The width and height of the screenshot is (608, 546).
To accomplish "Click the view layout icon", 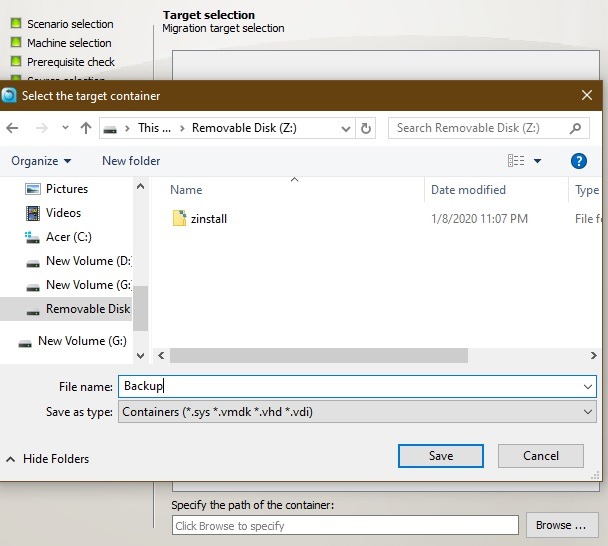I will coord(516,161).
